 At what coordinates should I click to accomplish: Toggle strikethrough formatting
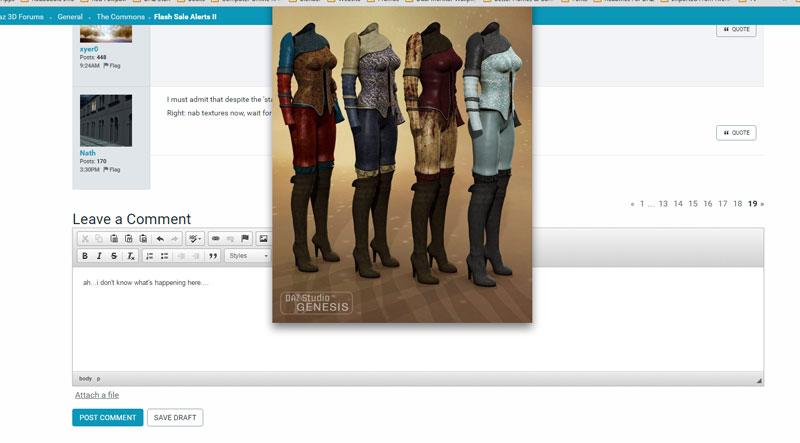tap(114, 256)
